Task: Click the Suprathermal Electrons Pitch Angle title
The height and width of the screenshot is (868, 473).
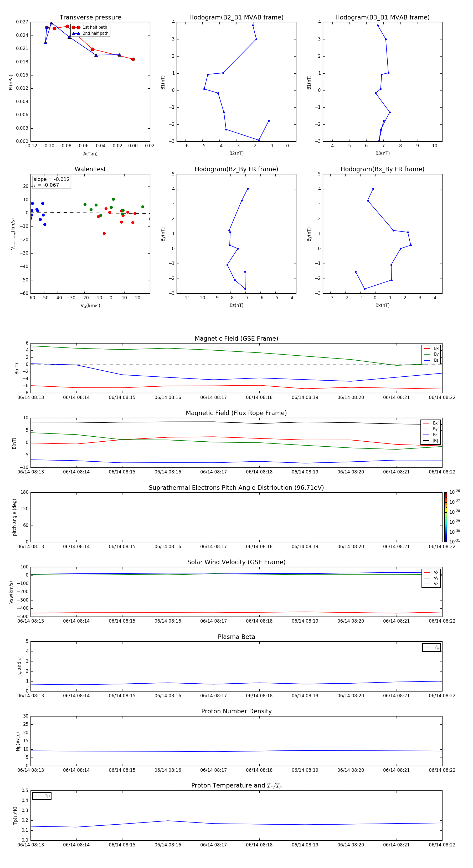Action: [x=236, y=488]
